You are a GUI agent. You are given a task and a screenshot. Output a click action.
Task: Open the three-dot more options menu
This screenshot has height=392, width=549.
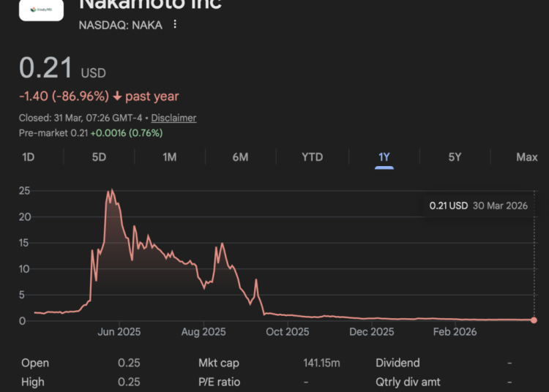pyautogui.click(x=175, y=25)
